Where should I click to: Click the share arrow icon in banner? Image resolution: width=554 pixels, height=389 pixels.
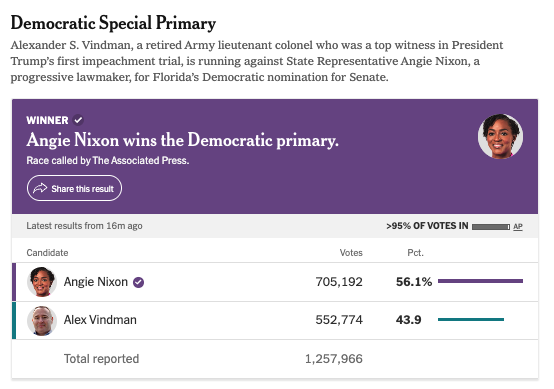click(x=40, y=188)
